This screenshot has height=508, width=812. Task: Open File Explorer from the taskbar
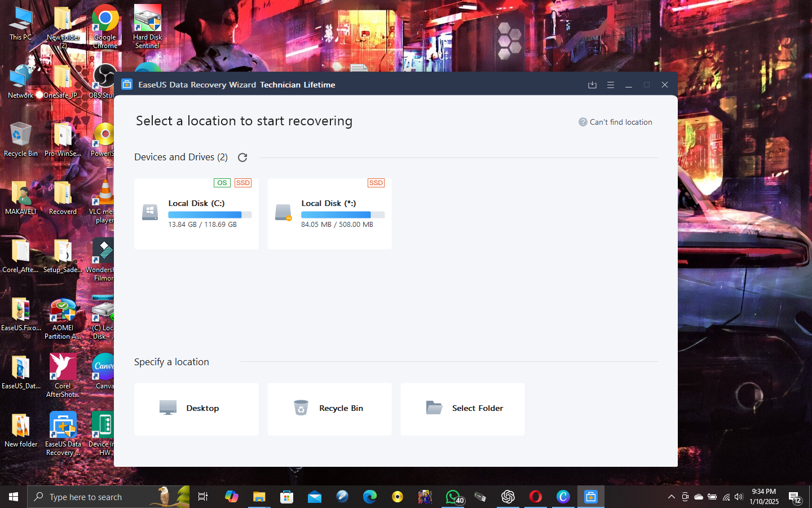pyautogui.click(x=259, y=497)
